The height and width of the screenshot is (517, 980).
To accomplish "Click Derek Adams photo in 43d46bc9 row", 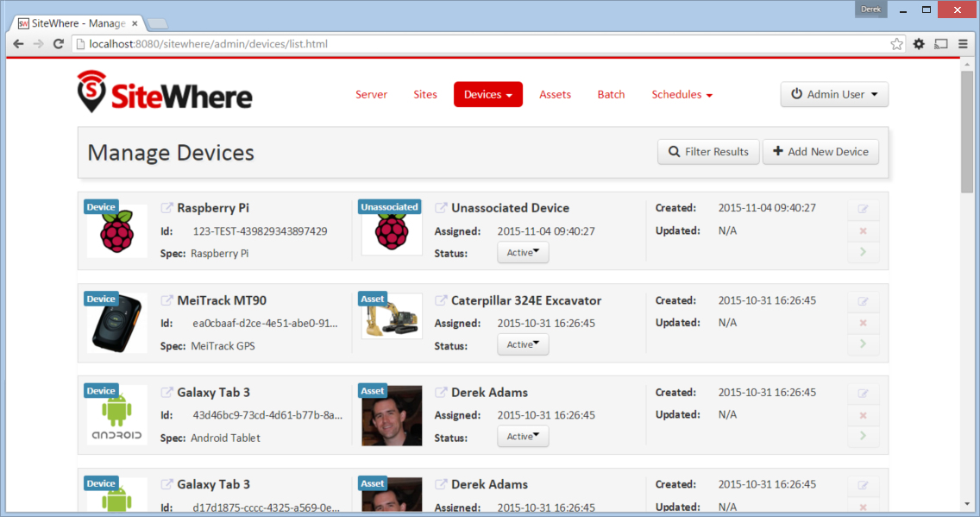I will pyautogui.click(x=392, y=415).
